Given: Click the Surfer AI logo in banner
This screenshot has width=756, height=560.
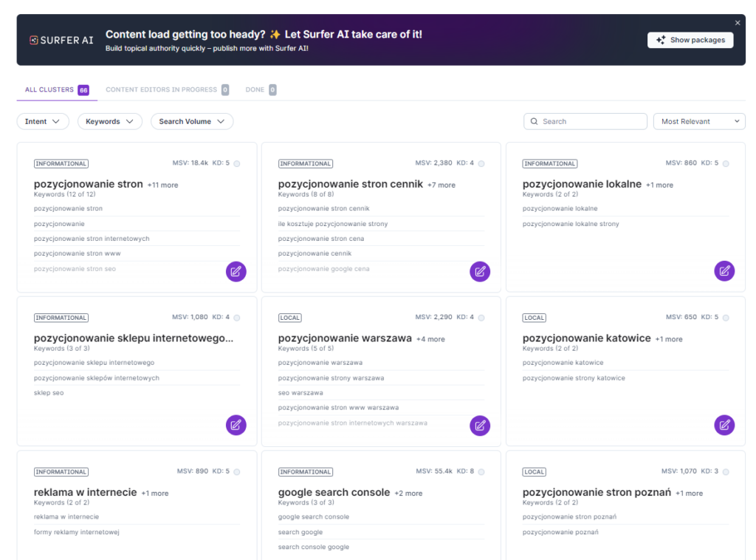Looking at the screenshot, I should coord(62,40).
